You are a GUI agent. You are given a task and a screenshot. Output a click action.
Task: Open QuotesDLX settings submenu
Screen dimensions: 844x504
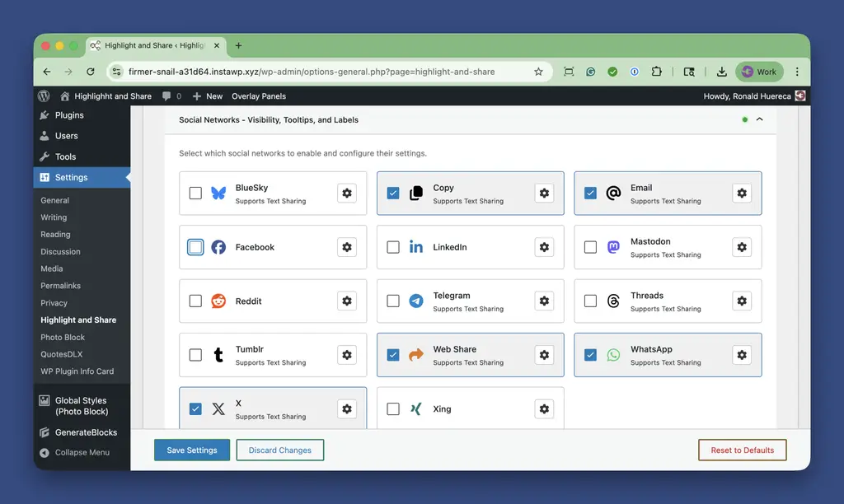[61, 354]
